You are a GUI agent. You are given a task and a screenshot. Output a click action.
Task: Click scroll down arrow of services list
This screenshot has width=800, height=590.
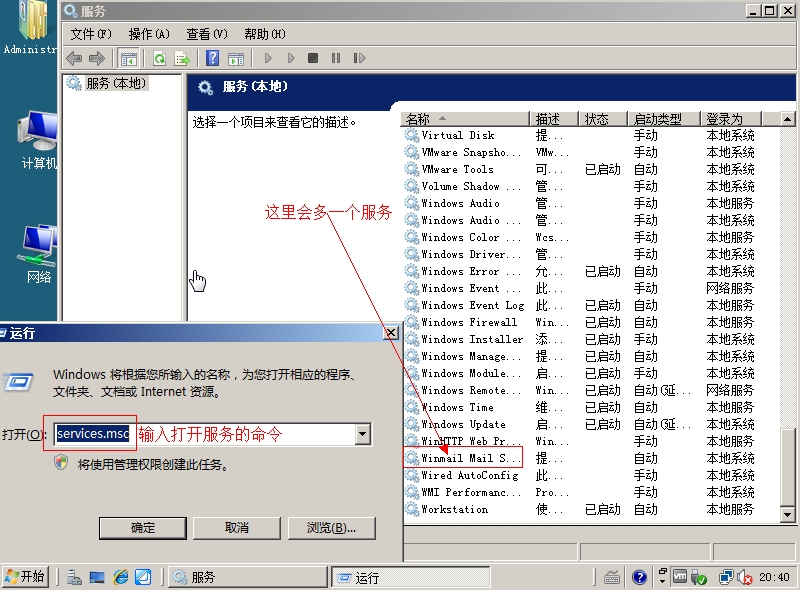coord(787,515)
